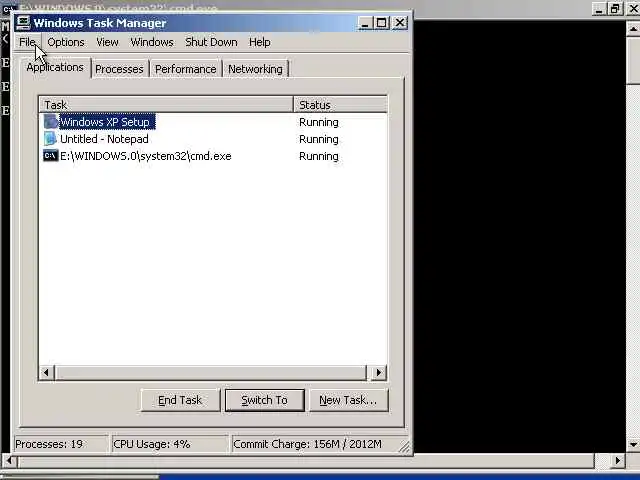Restore down the cmd.exe window
Screen dimensions: 640x480
click(x=615, y=9)
